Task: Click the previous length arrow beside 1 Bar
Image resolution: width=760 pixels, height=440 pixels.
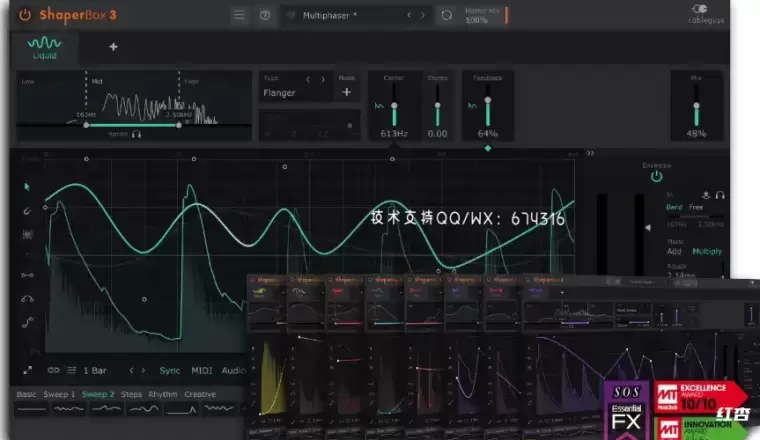Action: [131, 370]
